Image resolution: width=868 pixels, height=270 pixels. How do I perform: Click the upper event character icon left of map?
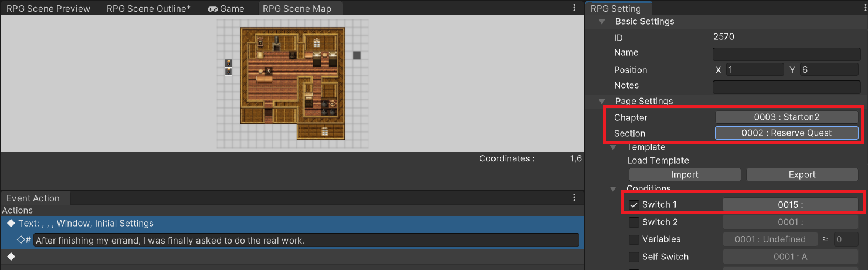tap(229, 63)
